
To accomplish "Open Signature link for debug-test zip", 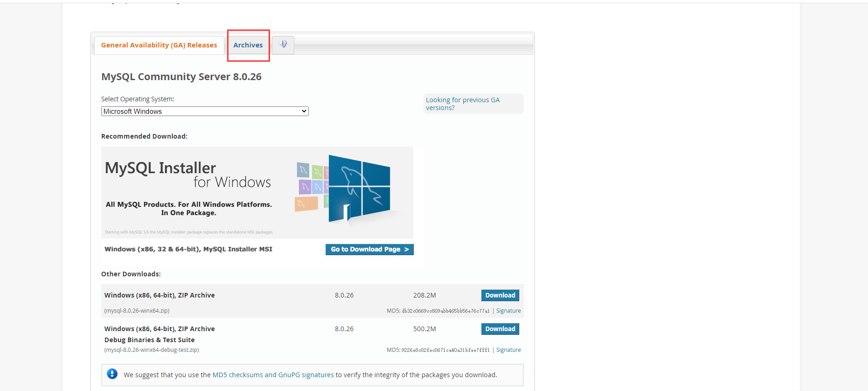I will point(508,350).
